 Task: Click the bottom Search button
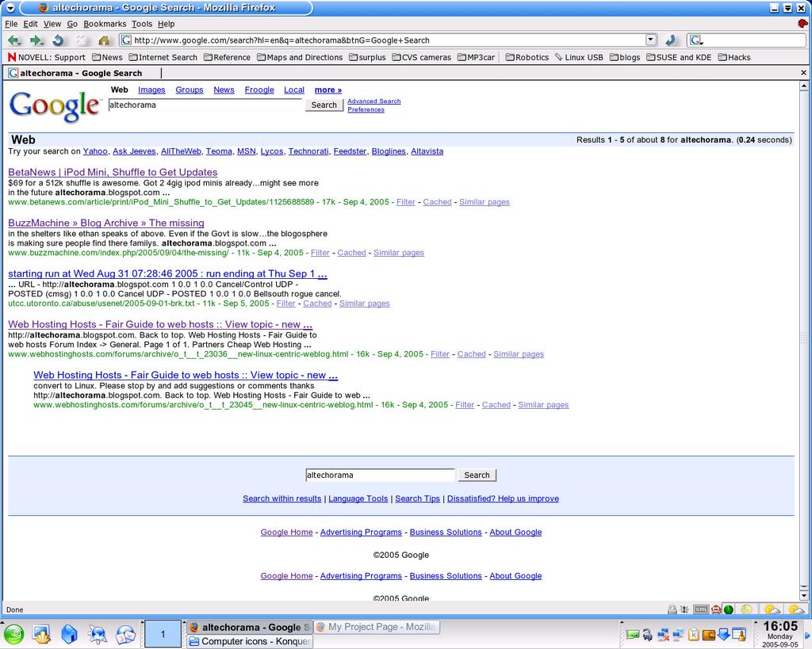(x=477, y=475)
